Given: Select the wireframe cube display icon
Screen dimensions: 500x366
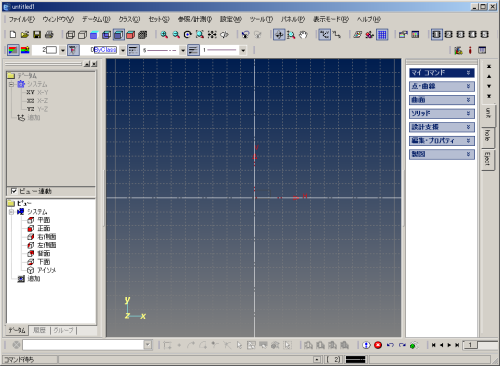Looking at the screenshot, I should (70, 34).
